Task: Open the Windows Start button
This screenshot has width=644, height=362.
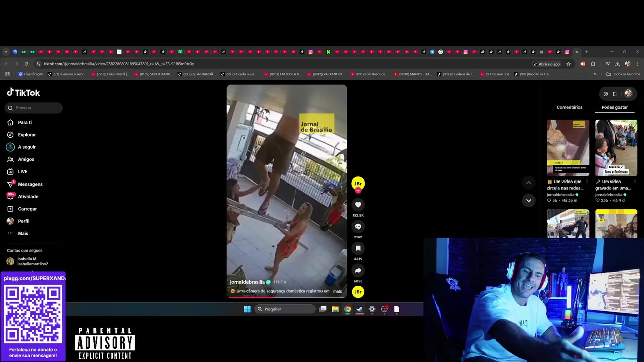Action: click(x=247, y=309)
